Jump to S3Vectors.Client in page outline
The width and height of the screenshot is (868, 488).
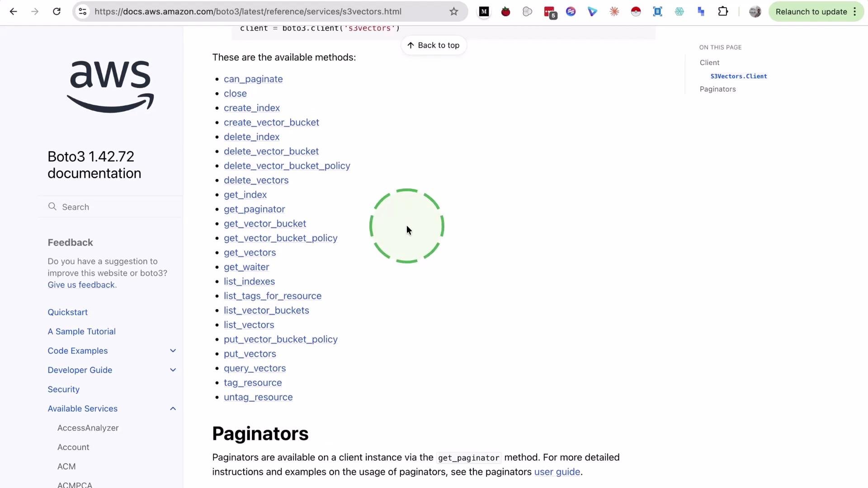[x=739, y=76]
